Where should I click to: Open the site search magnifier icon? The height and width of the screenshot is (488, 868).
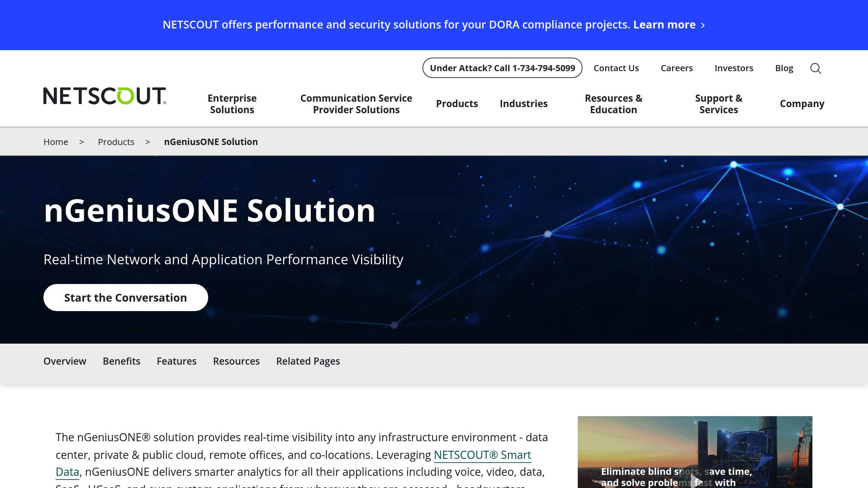[815, 68]
